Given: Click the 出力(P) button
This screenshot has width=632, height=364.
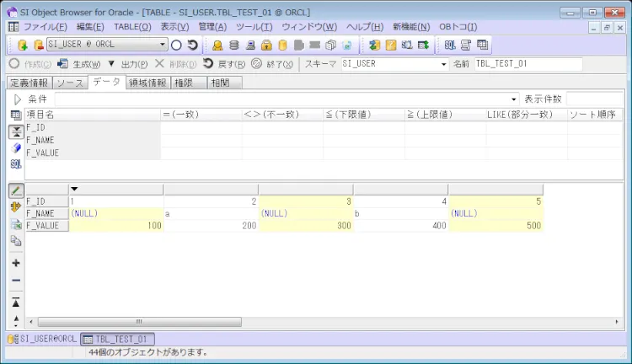Looking at the screenshot, I should 134,64.
